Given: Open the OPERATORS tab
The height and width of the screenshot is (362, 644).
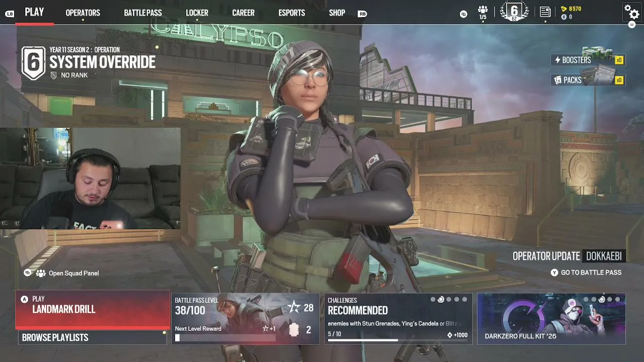Looking at the screenshot, I should point(83,13).
